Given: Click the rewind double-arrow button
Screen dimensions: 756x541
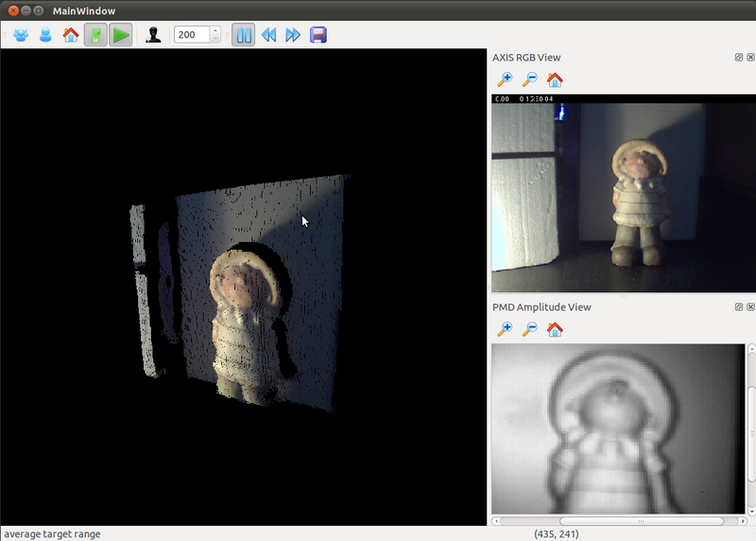Looking at the screenshot, I should (x=268, y=35).
